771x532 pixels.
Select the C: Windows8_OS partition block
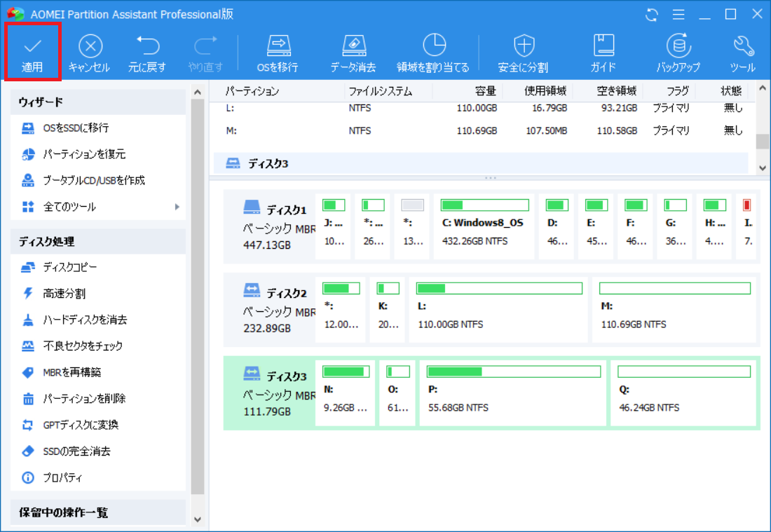(x=484, y=226)
